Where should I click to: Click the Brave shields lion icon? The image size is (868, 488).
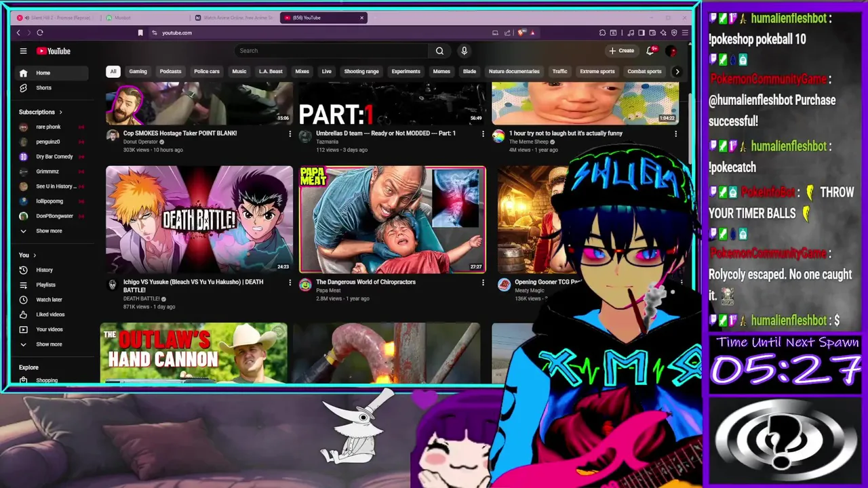pyautogui.click(x=521, y=33)
